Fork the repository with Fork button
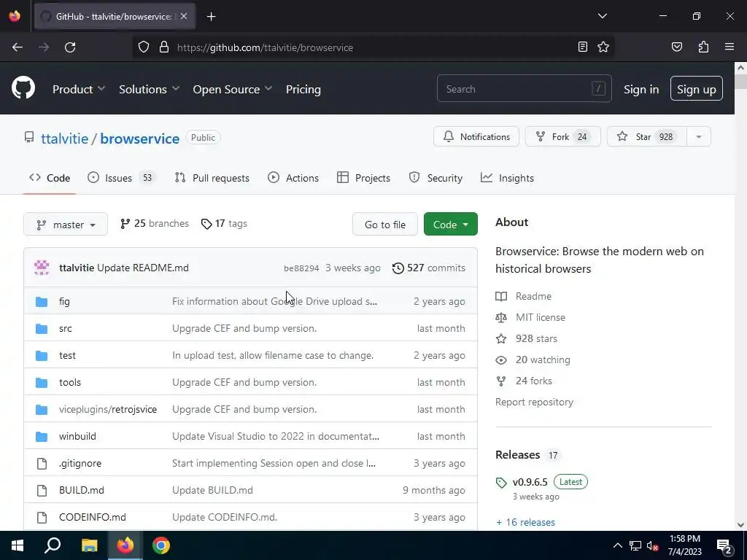 point(562,136)
